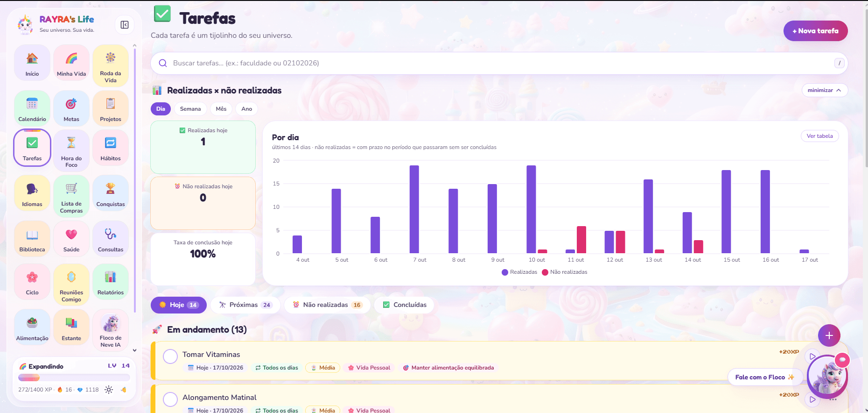Focus the Buscar tarefas search field

[499, 63]
